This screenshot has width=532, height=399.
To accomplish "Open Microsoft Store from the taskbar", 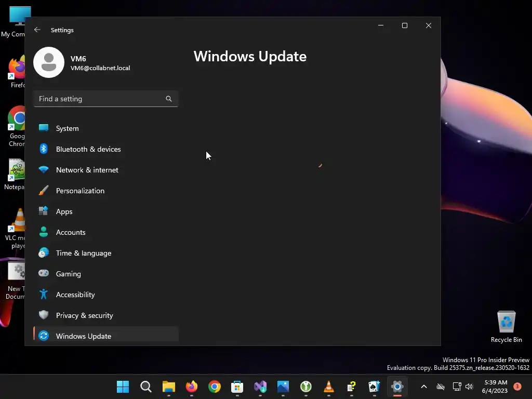I will click(237, 387).
